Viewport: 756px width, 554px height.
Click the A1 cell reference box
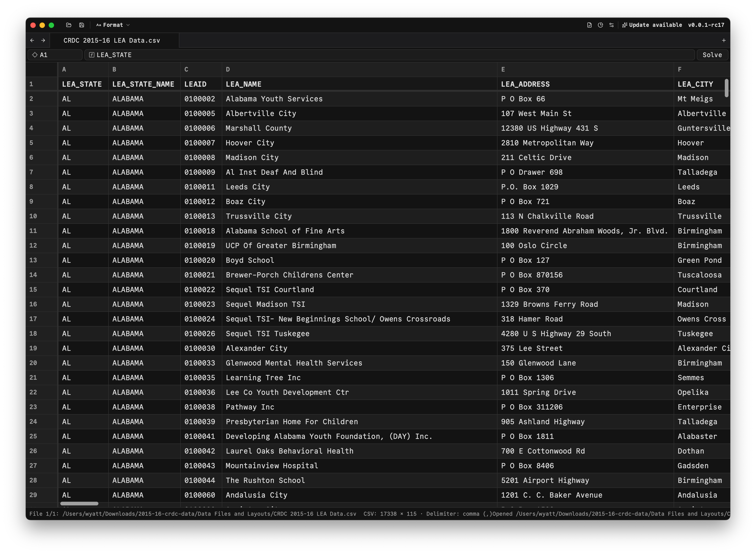point(55,55)
